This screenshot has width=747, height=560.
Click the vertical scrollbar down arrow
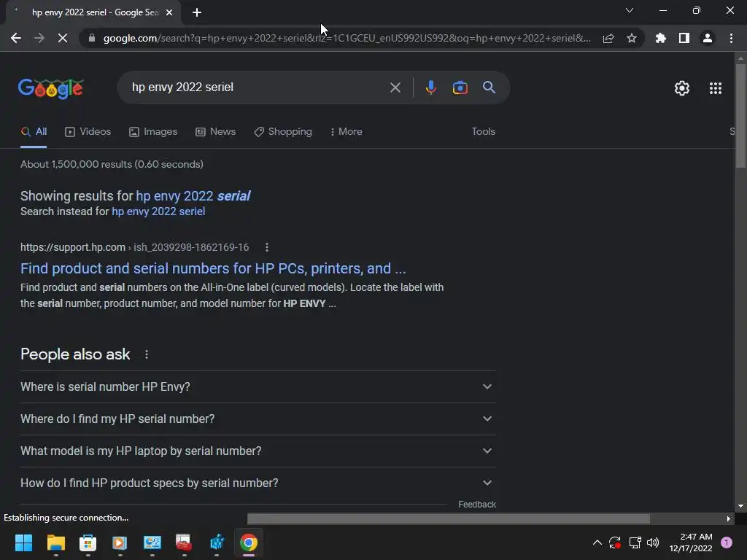point(740,506)
